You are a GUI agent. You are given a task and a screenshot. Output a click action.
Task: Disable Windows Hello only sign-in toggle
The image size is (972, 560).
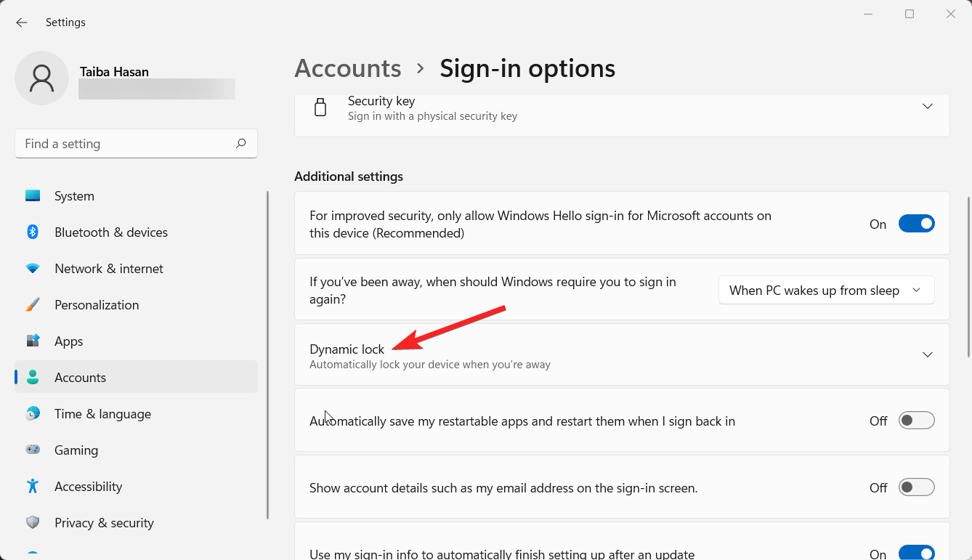tap(916, 224)
